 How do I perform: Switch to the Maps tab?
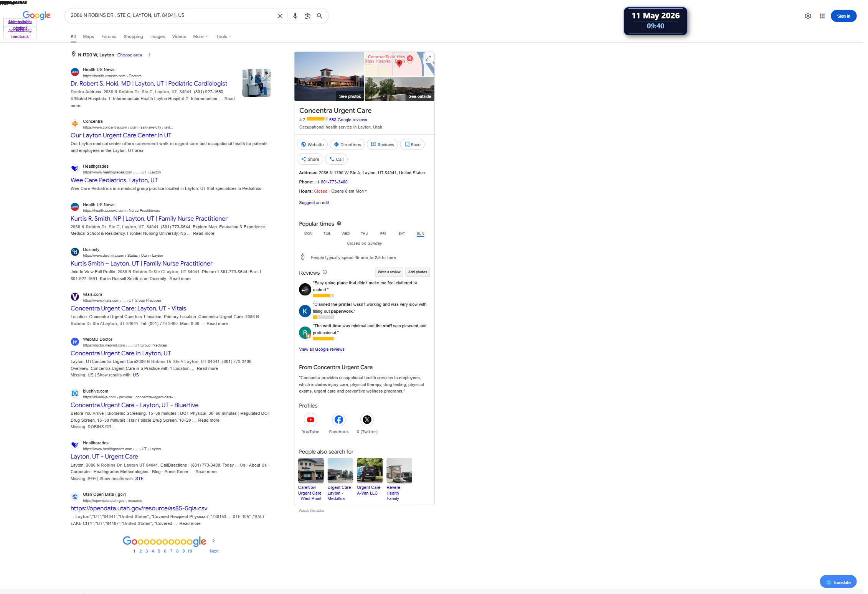point(88,37)
